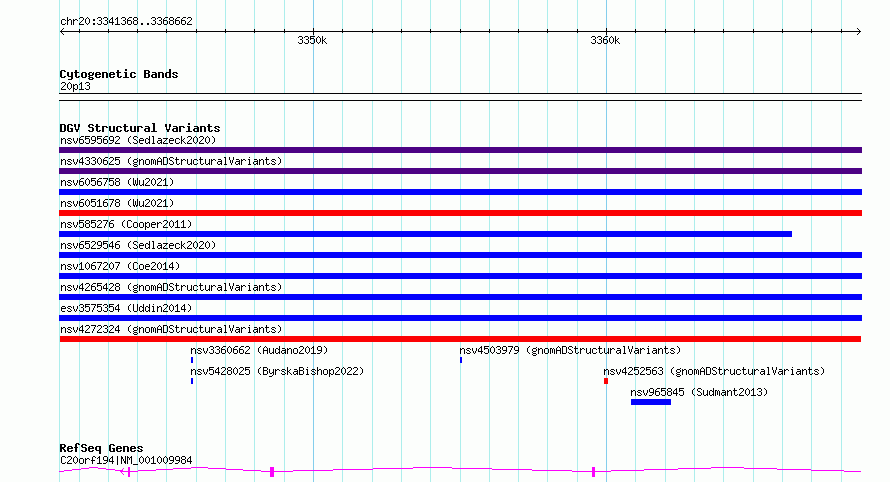Open nsv3360662 (Audano2019) label

[259, 350]
